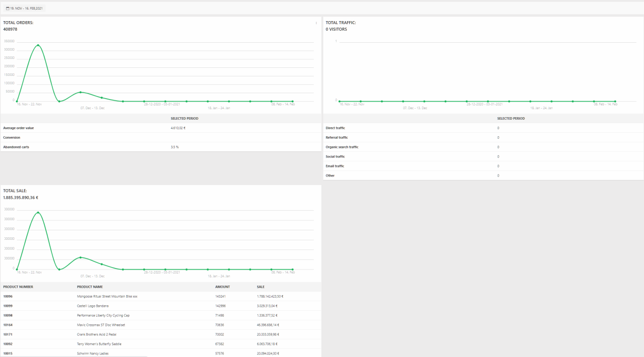644x357 pixels.
Task: Click the last data point on Total Orders chart
Action: point(292,101)
